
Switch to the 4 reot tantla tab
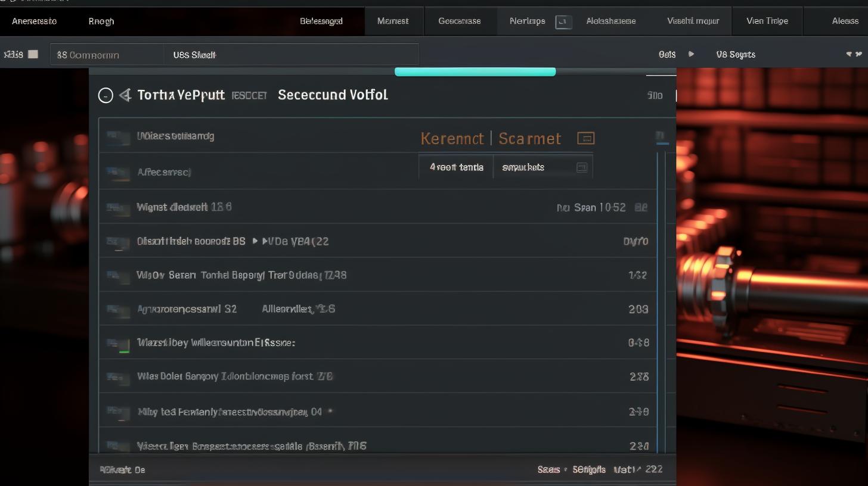pos(456,167)
